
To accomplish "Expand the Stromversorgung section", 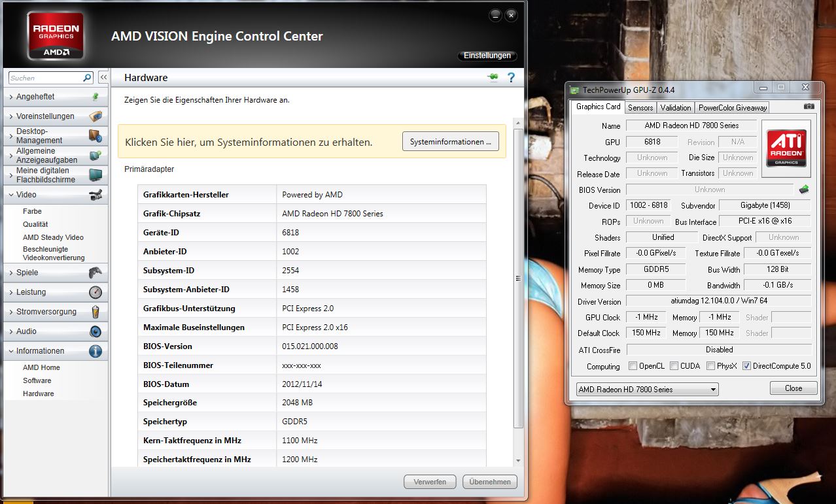I will coord(54,312).
